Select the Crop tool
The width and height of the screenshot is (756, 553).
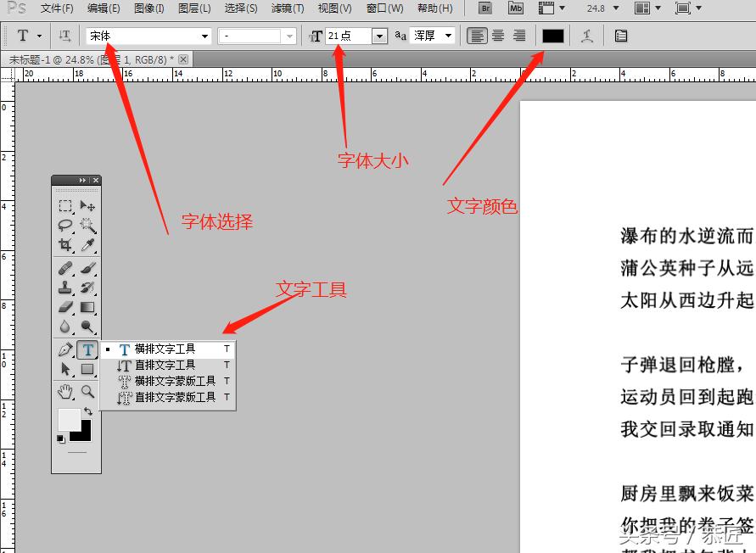(64, 244)
